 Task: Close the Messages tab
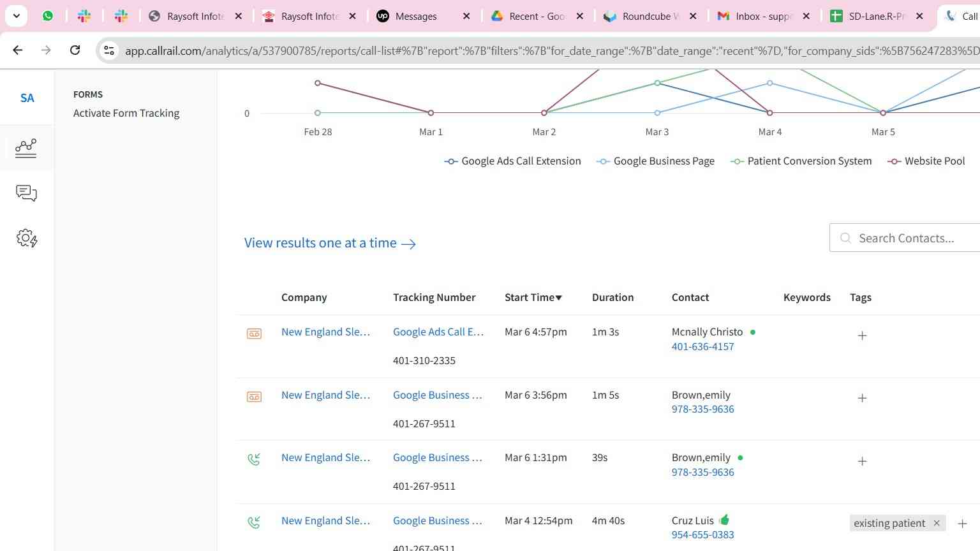click(x=466, y=16)
